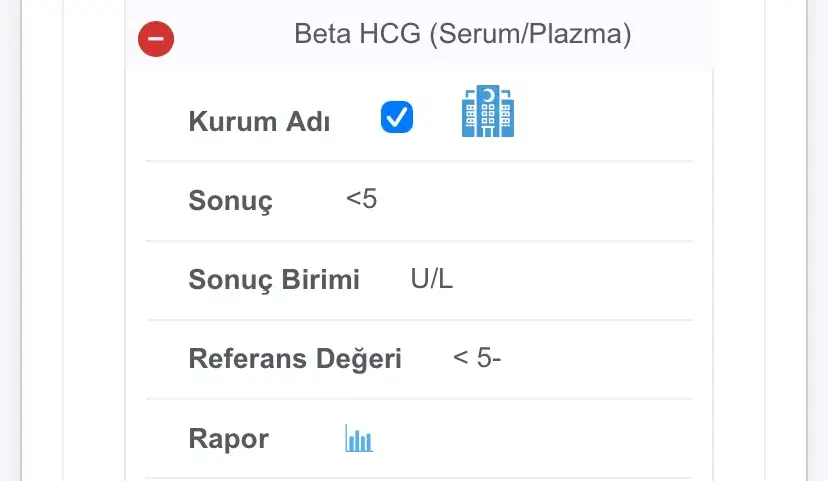Image resolution: width=828 pixels, height=481 pixels.
Task: Select the < 5- reference value
Action: pyautogui.click(x=477, y=357)
